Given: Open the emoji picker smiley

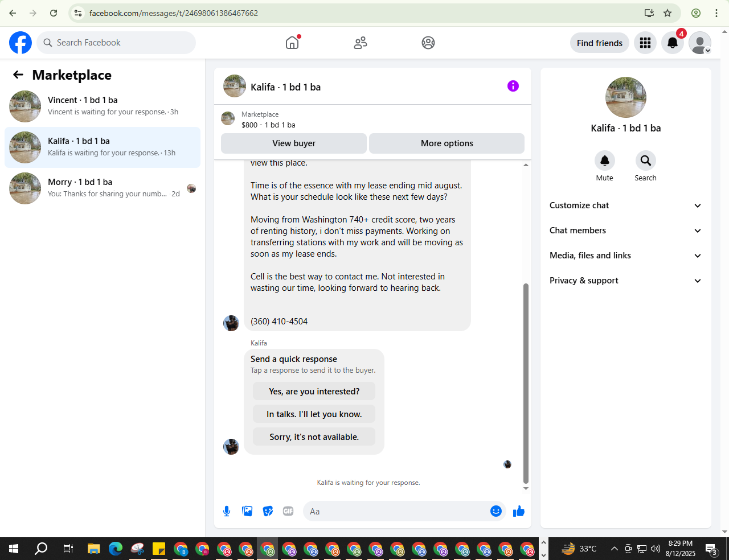Looking at the screenshot, I should click(496, 511).
